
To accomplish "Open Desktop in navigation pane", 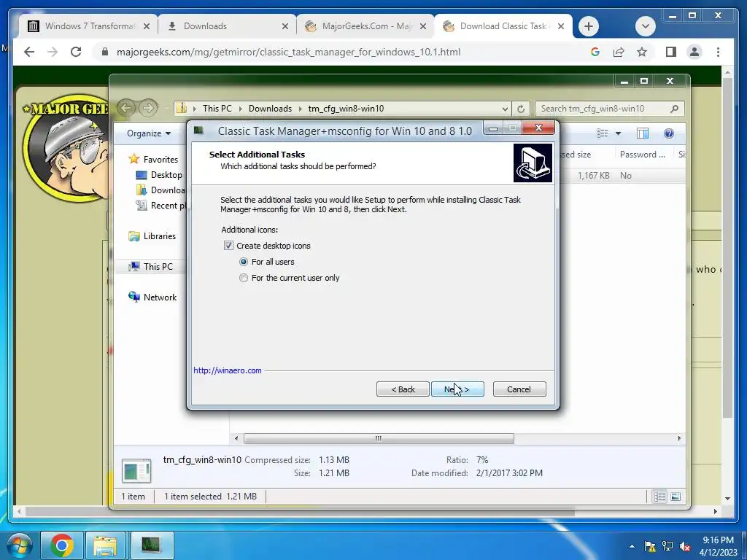I will (166, 175).
